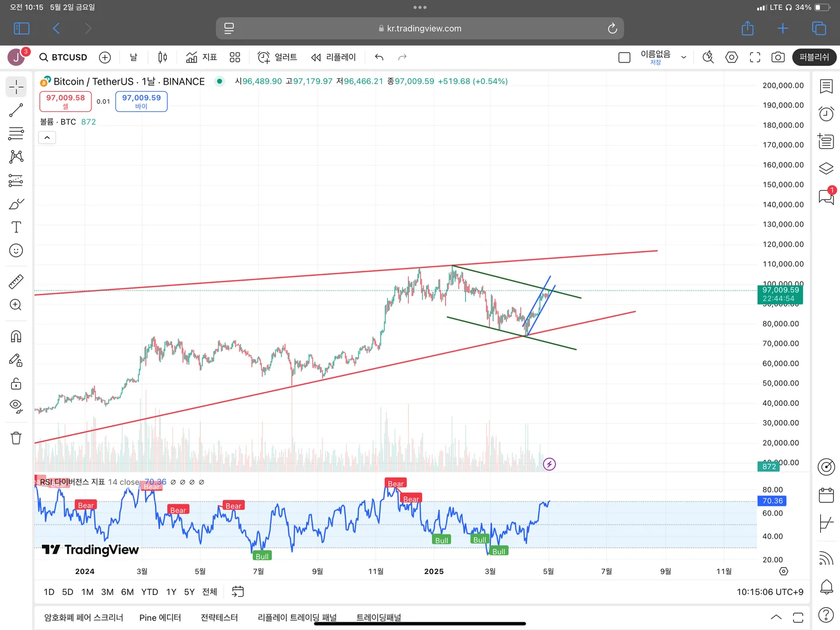
Task: Open the help center question mark
Action: 826,615
